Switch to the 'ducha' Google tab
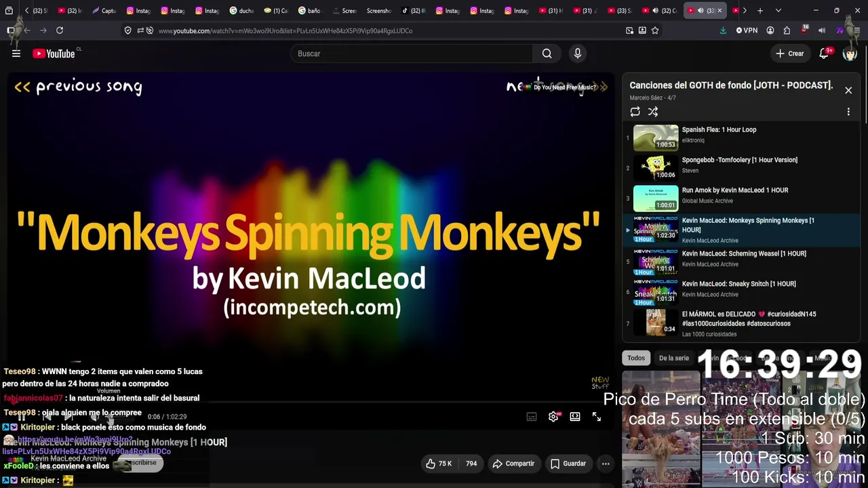The width and height of the screenshot is (868, 488). pos(241,11)
